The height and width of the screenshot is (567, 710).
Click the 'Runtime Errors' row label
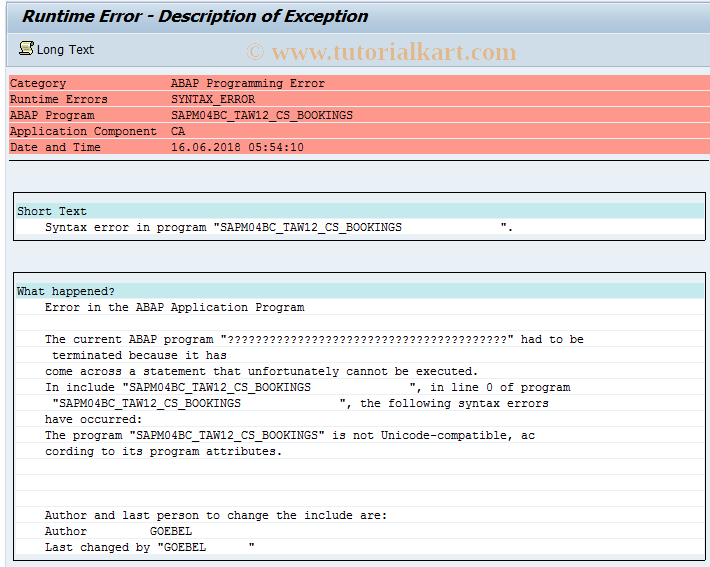(59, 99)
